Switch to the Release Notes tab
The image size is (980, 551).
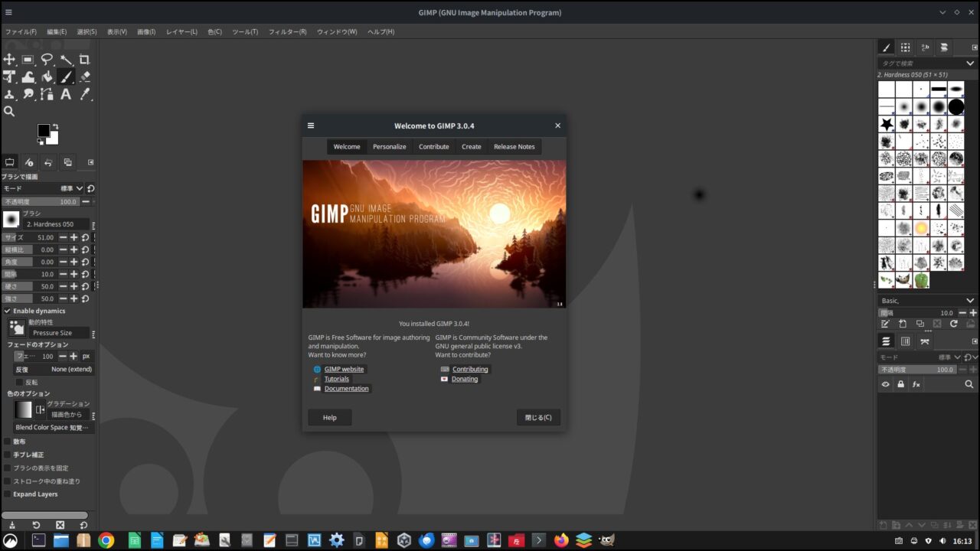[x=514, y=147]
